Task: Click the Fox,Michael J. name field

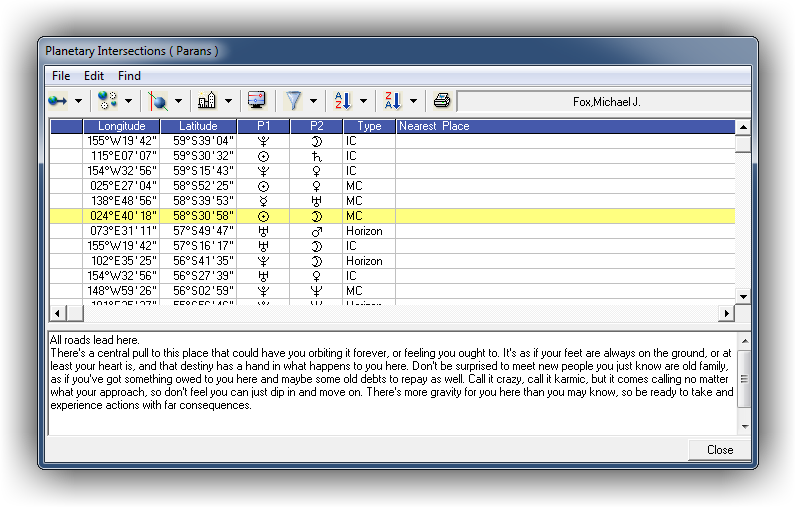Action: [606, 102]
